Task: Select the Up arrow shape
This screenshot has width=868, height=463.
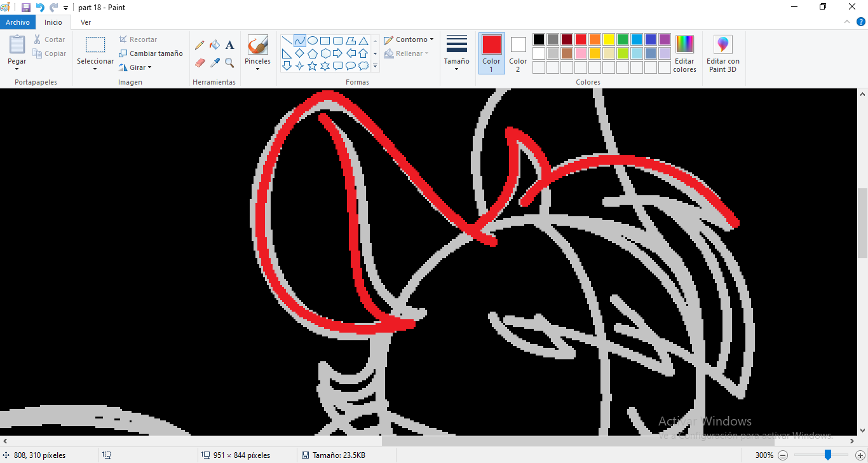Action: pos(363,53)
